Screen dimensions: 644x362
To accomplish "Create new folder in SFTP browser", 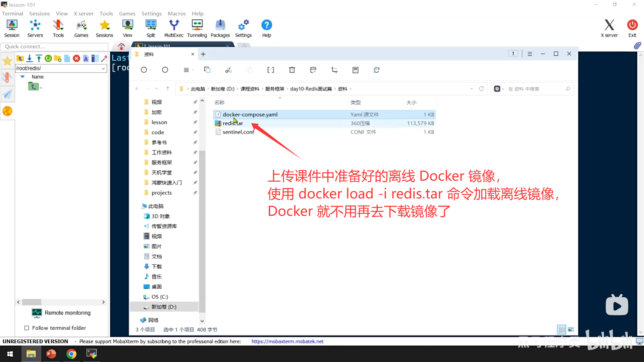I will (x=58, y=58).
